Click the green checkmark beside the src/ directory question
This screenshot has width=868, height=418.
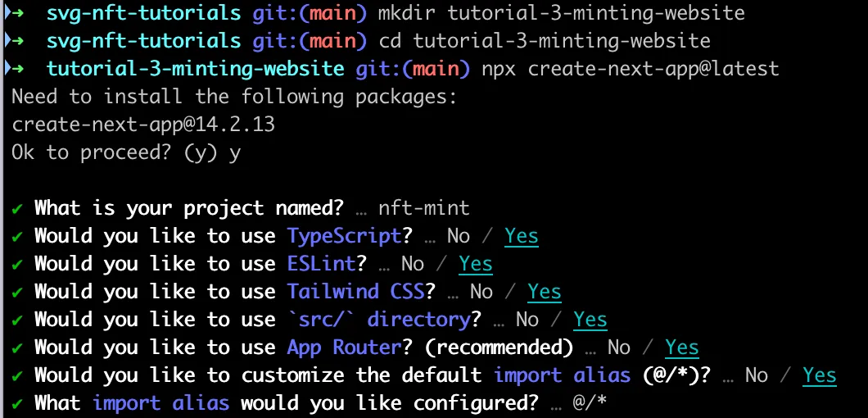point(17,320)
